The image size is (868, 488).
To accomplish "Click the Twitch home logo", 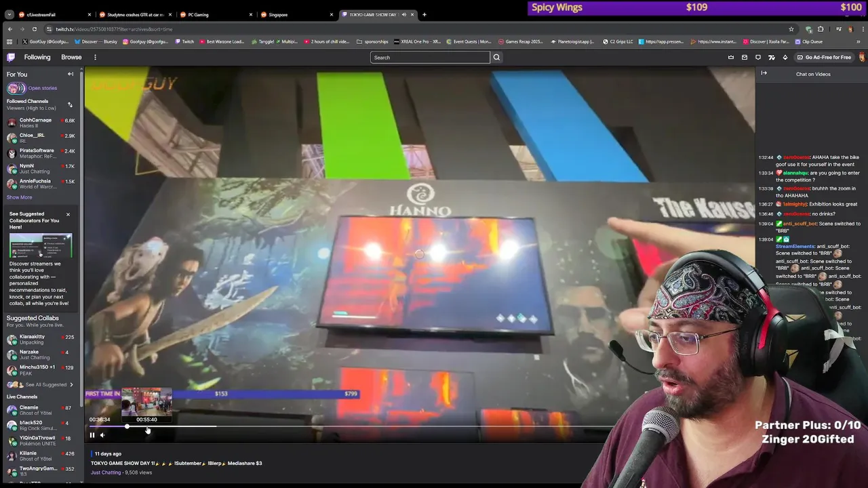I will click(11, 58).
